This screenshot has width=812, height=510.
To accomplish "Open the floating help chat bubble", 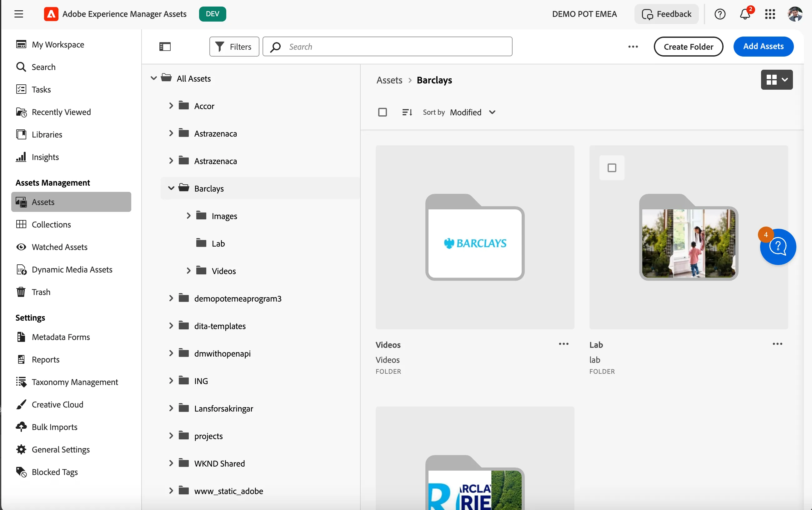I will [778, 247].
